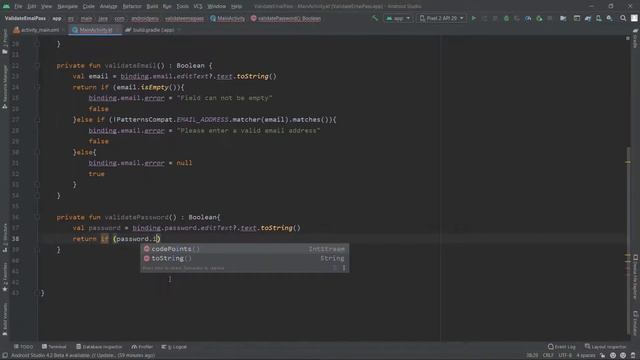Click validatePassword() breadcrumb in navigation bar

pos(286,18)
